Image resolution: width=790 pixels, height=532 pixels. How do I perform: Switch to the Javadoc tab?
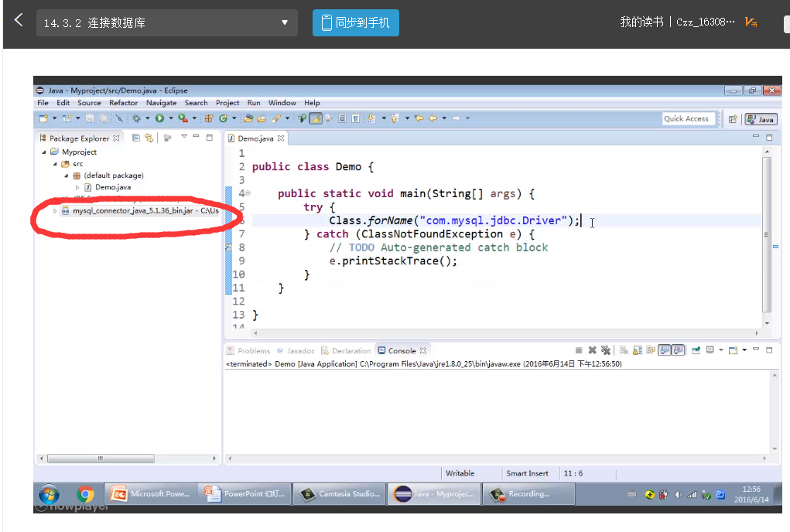(296, 350)
